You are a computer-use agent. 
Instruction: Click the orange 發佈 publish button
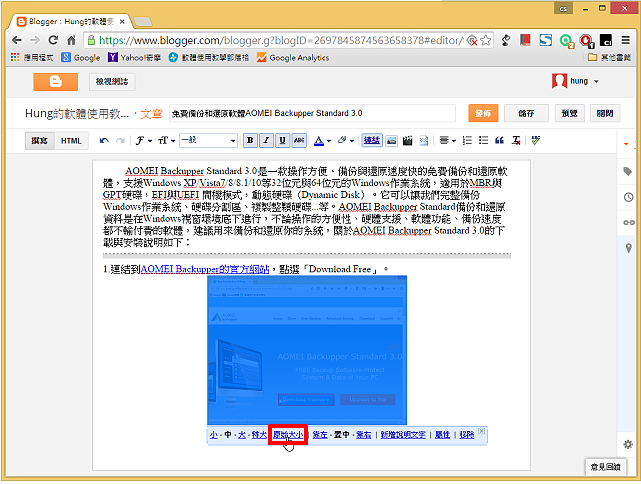click(483, 114)
